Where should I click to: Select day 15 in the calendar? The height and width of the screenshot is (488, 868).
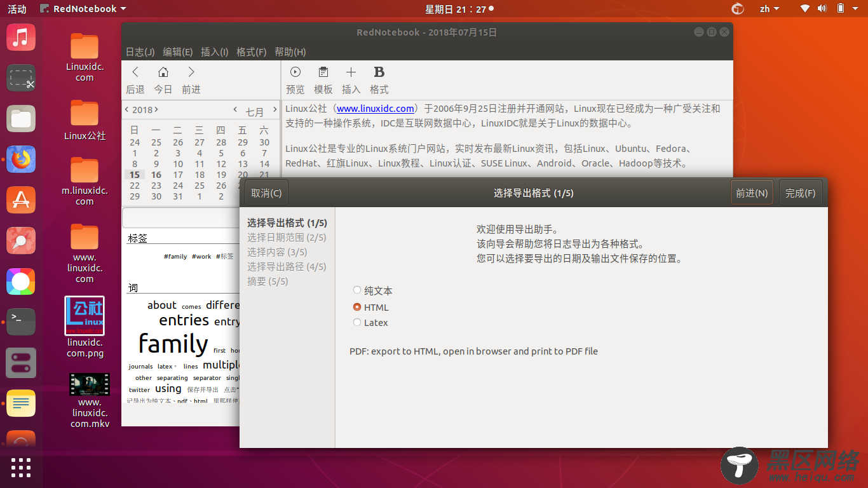[135, 175]
